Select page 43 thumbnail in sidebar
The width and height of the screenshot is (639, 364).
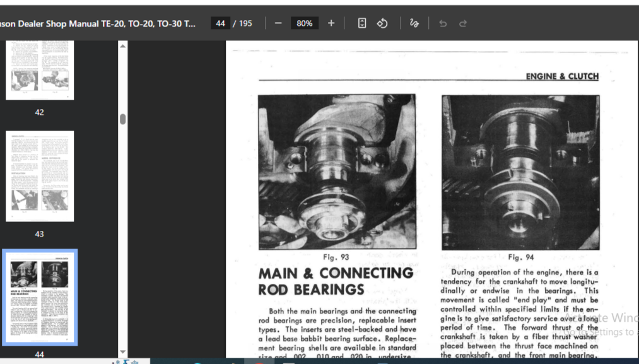40,176
